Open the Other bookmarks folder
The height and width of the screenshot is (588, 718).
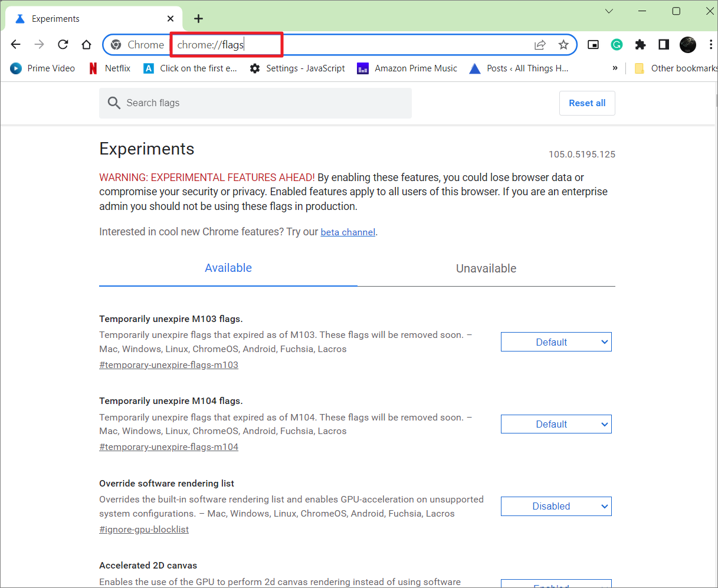coord(676,68)
